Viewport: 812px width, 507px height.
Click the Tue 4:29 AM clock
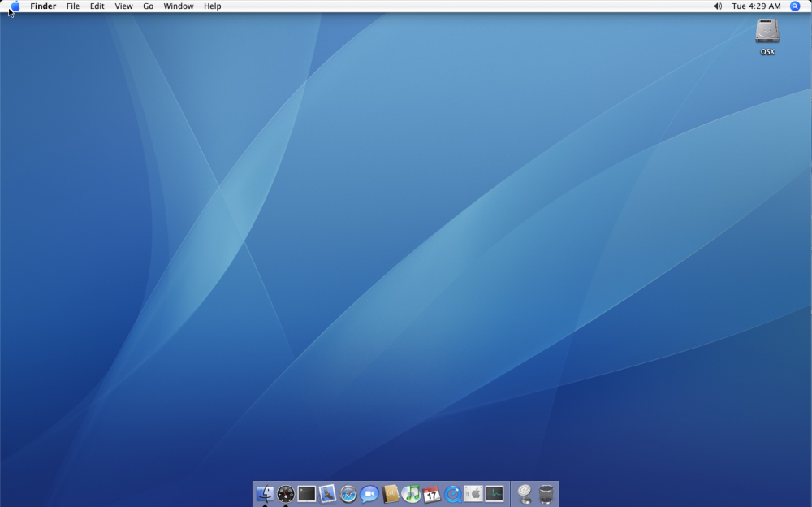[x=756, y=6]
